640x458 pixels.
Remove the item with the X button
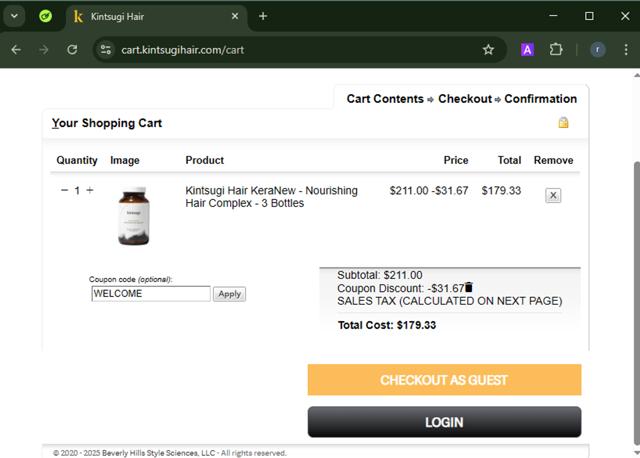coord(553,196)
